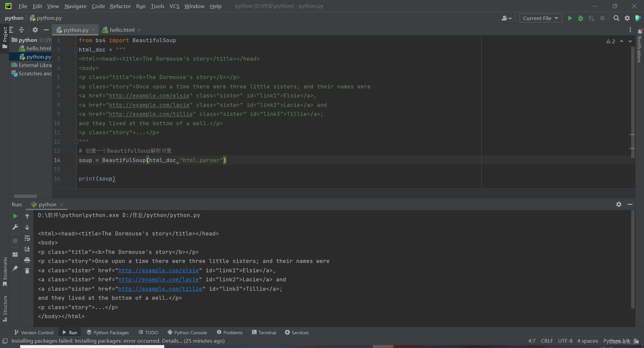Pin the python Run tab
Image resolution: width=644 pixels, height=348 pixels.
point(15,268)
